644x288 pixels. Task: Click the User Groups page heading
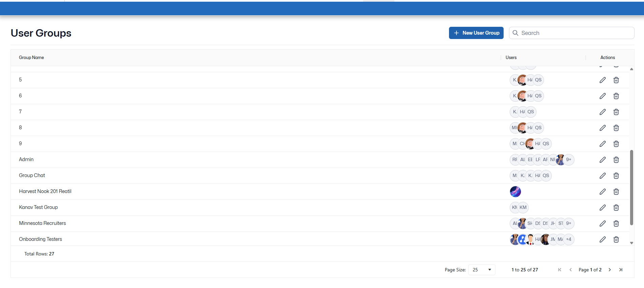(41, 33)
